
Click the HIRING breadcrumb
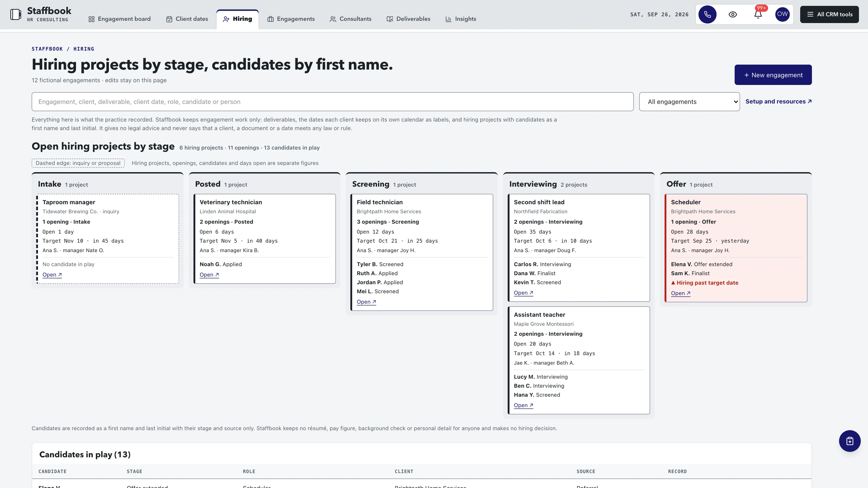(84, 49)
